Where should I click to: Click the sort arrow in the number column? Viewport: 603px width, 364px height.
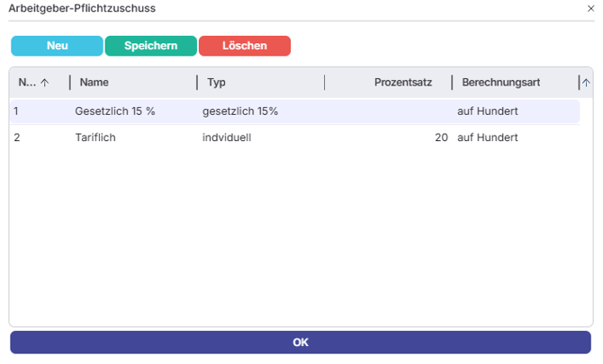[x=45, y=83]
